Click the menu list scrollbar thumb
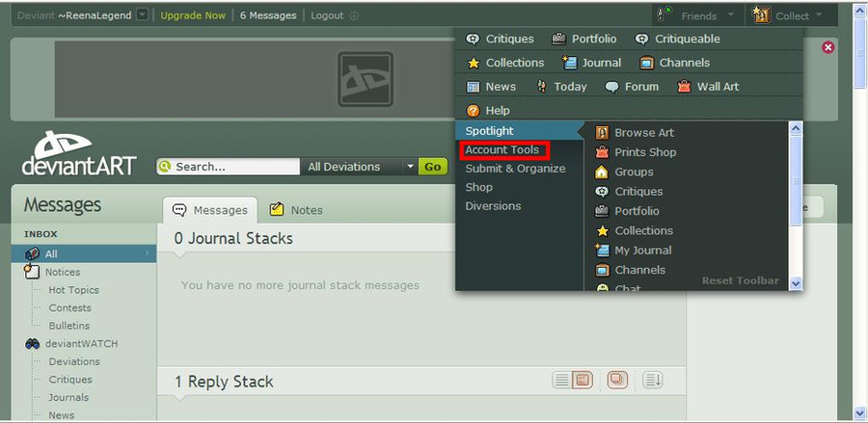Image resolution: width=868 pixels, height=423 pixels. 796,180
